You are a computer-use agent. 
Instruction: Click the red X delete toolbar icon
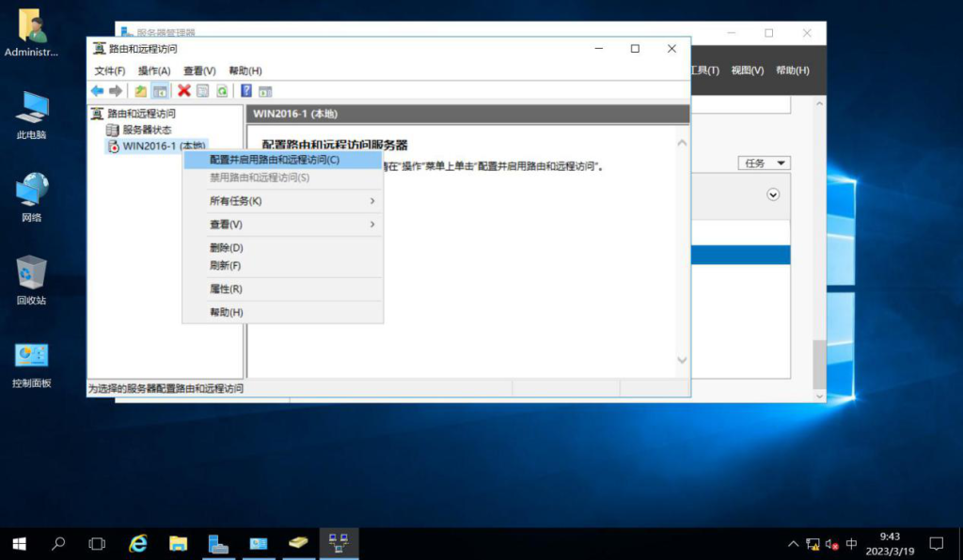click(x=183, y=91)
